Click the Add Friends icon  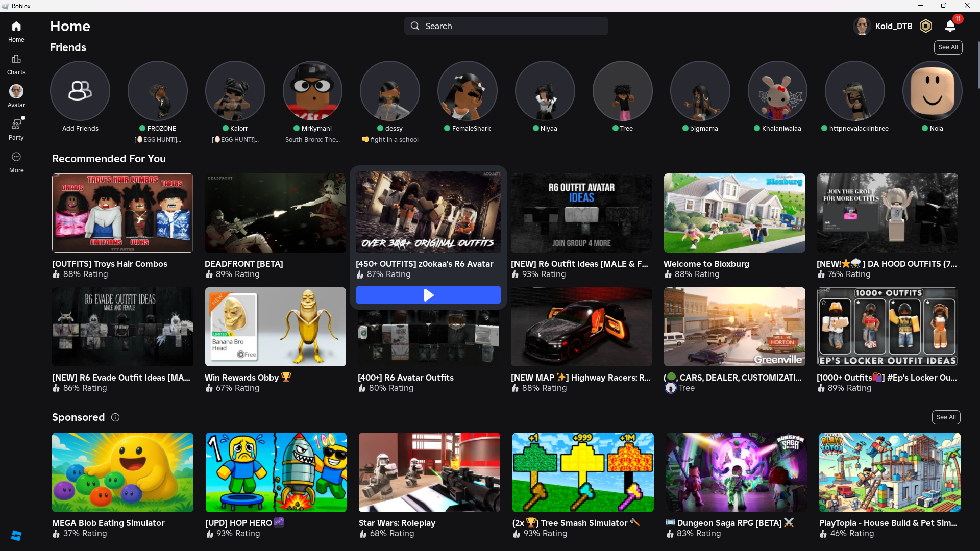pyautogui.click(x=80, y=91)
